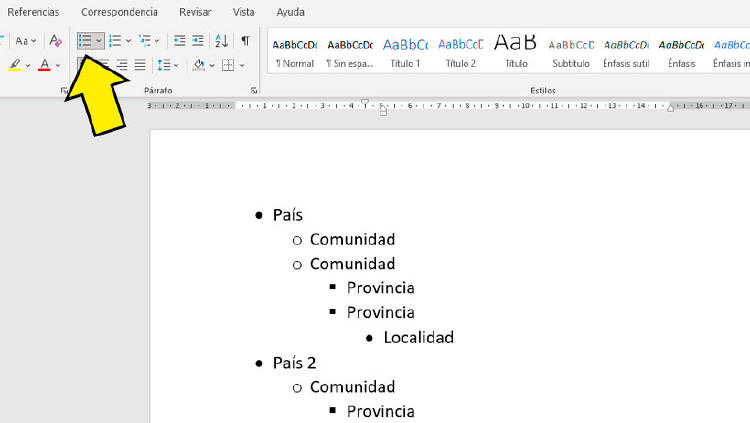Switch to the Revisar tab
The image size is (750, 423).
click(195, 12)
